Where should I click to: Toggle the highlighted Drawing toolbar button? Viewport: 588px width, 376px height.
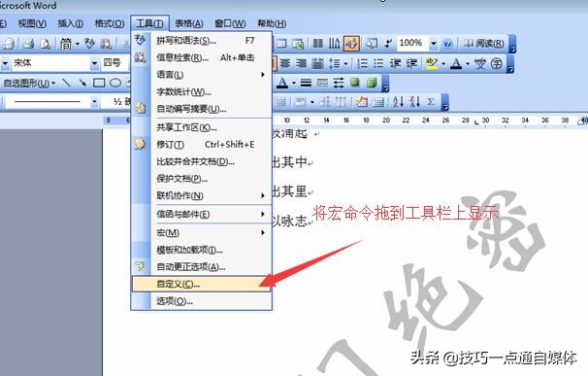point(351,44)
